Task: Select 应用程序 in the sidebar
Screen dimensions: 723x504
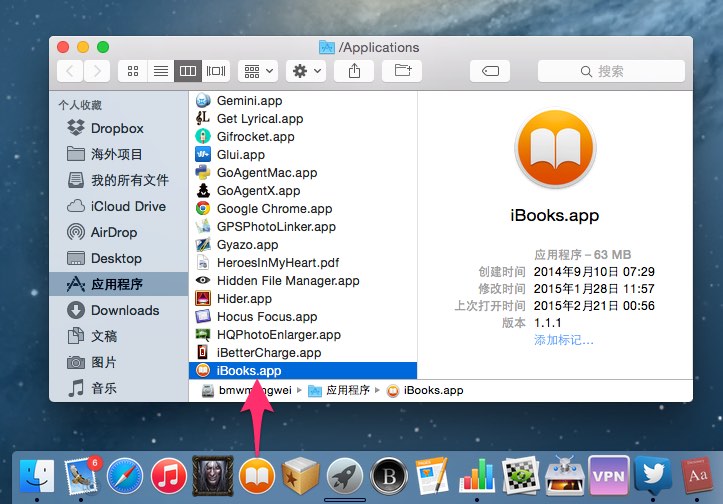Action: 119,284
